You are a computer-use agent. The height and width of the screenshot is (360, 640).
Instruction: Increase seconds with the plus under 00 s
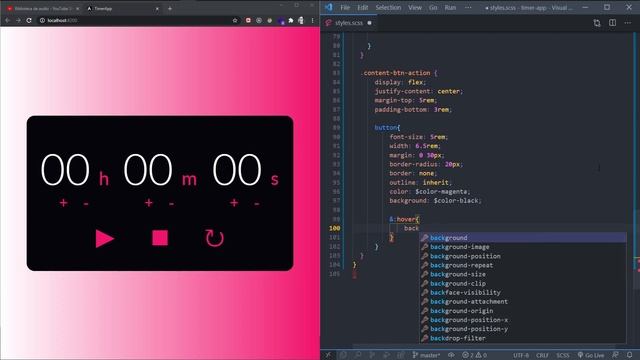234,202
